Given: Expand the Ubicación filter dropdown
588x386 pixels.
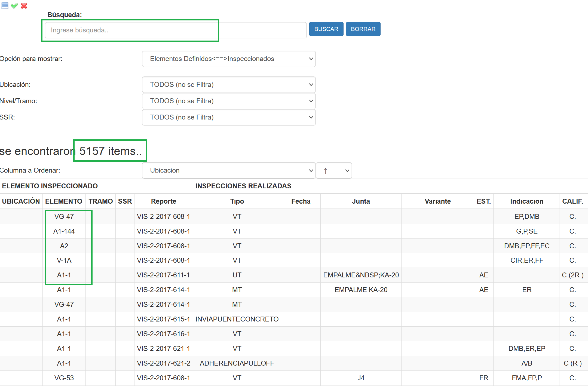Looking at the screenshot, I should click(229, 85).
